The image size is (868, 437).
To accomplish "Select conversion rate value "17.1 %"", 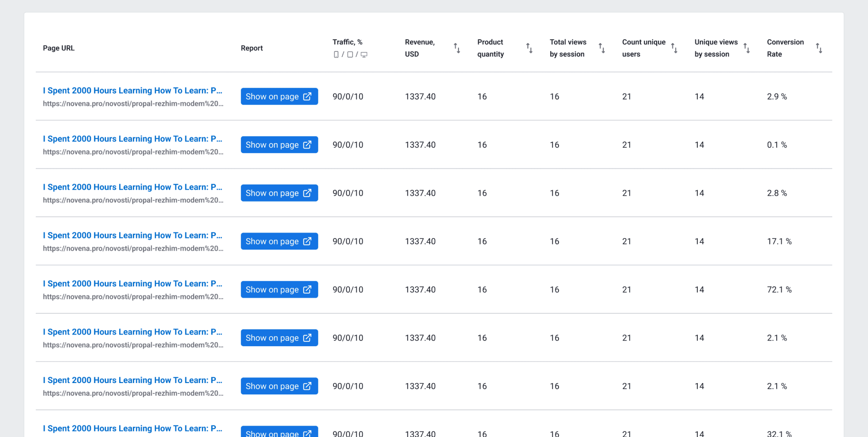I will pos(779,241).
